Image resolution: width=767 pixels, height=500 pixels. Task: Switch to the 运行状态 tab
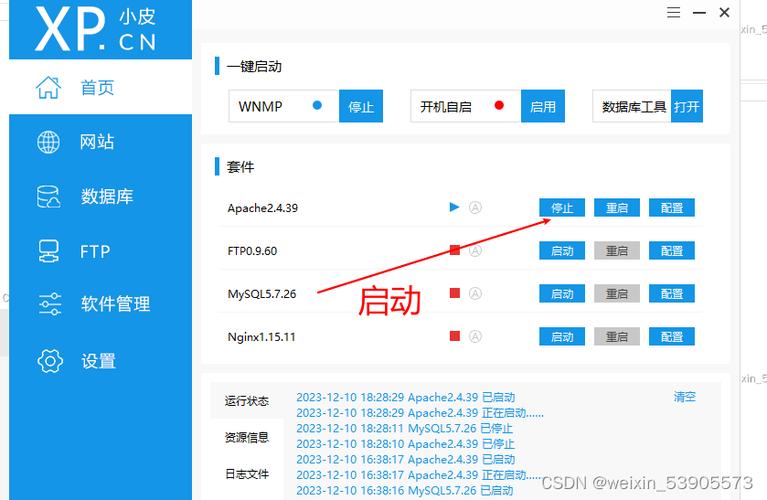(x=247, y=401)
